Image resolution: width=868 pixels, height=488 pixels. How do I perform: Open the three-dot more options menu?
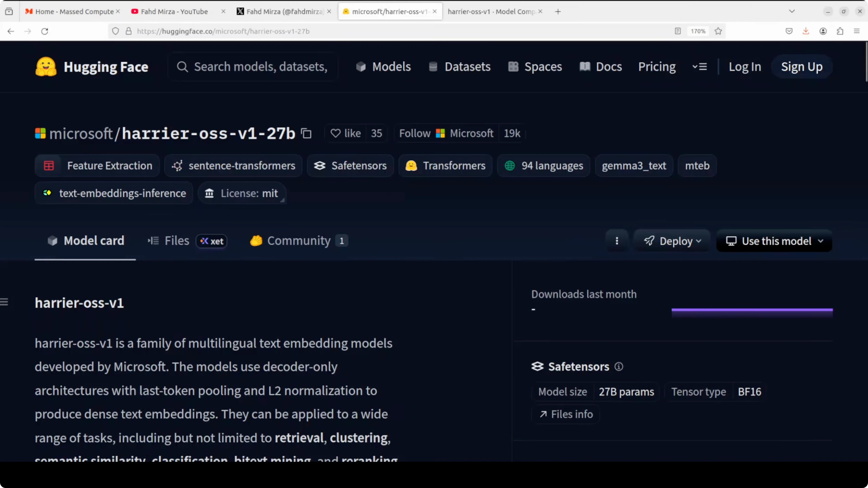coord(617,241)
